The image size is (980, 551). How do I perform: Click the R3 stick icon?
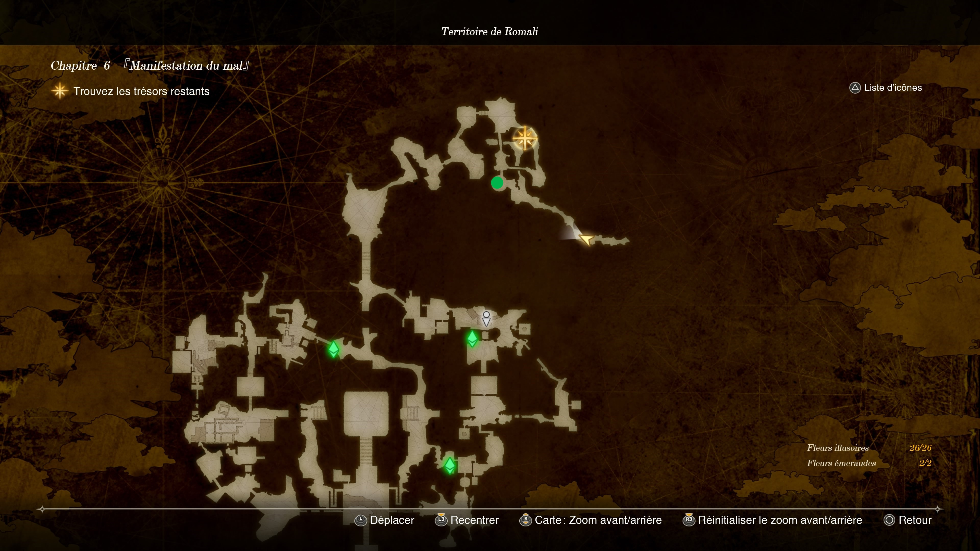coord(689,519)
